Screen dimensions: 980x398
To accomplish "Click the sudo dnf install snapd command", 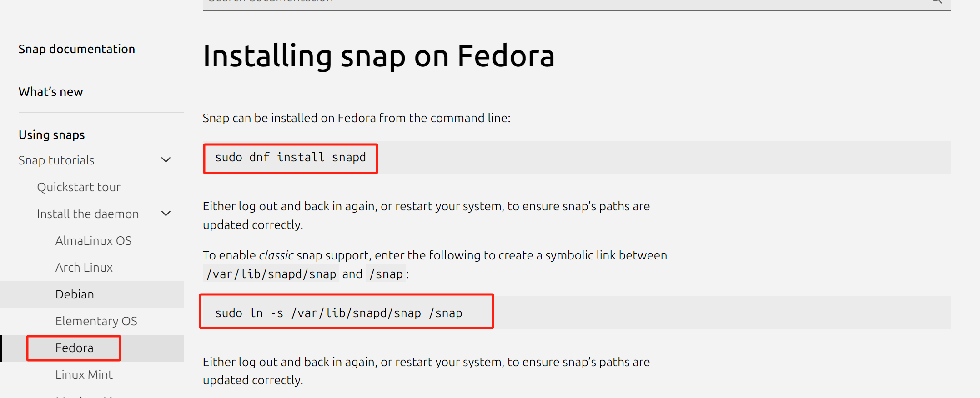I will (x=290, y=158).
